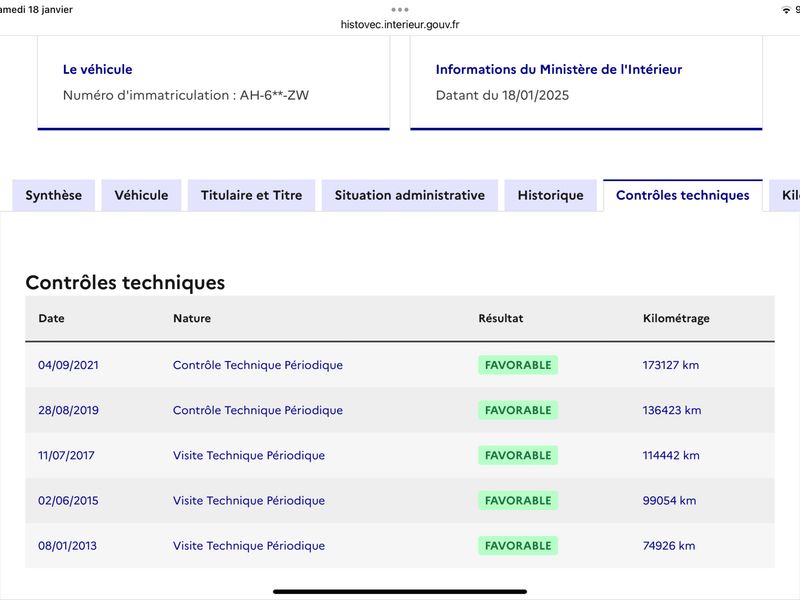
Task: Click the 99054 km mileage value
Action: pyautogui.click(x=669, y=501)
